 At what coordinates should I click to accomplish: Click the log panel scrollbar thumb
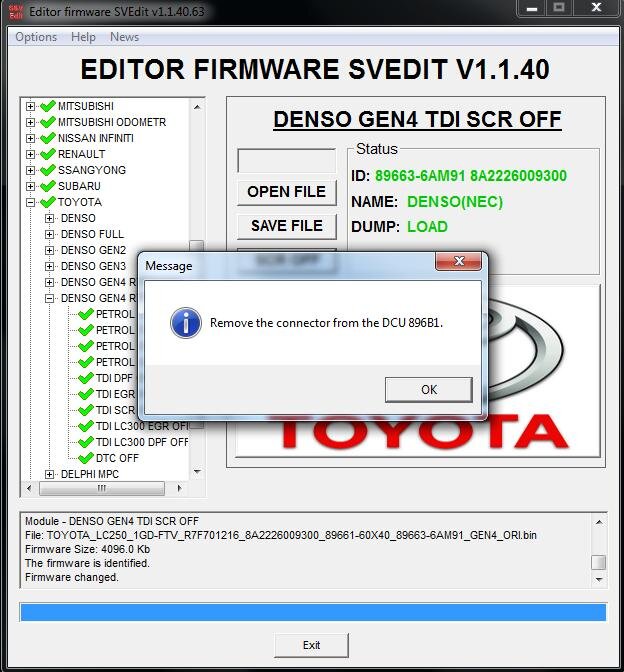[599, 562]
